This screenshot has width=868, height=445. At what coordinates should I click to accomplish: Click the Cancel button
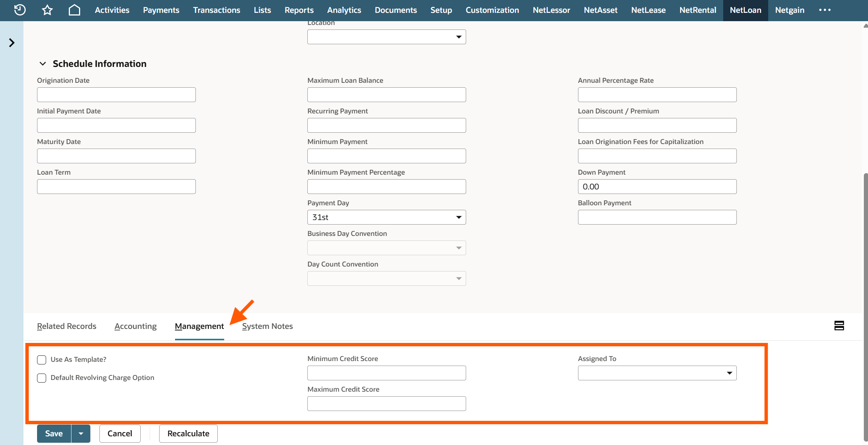[119, 434]
